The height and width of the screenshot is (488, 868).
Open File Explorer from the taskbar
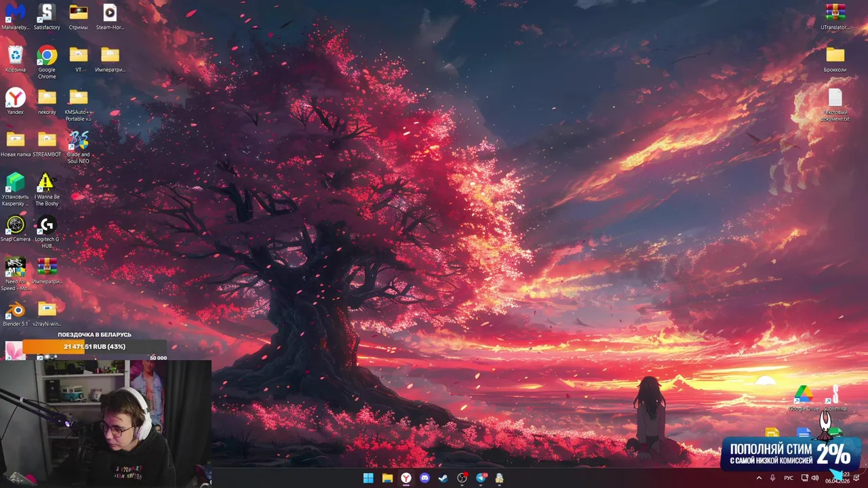point(387,478)
